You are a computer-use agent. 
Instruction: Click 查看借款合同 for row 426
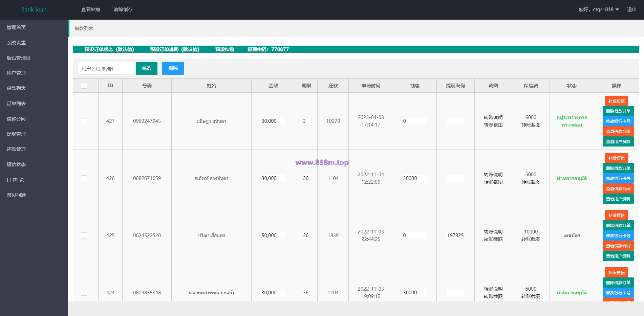pyautogui.click(x=618, y=188)
